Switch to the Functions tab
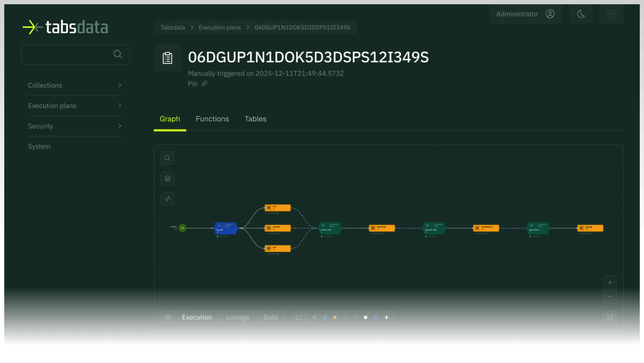This screenshot has width=644, height=363. 212,119
